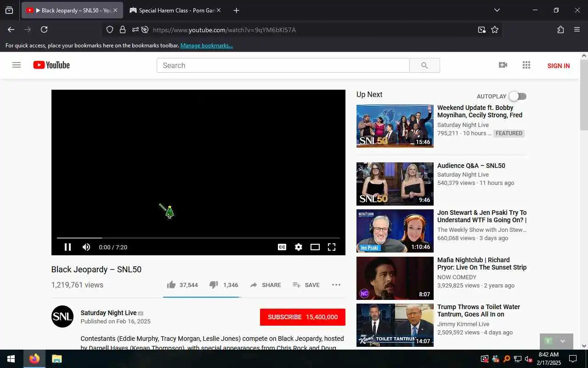
Task: Sign in to YouTube
Action: (x=559, y=66)
